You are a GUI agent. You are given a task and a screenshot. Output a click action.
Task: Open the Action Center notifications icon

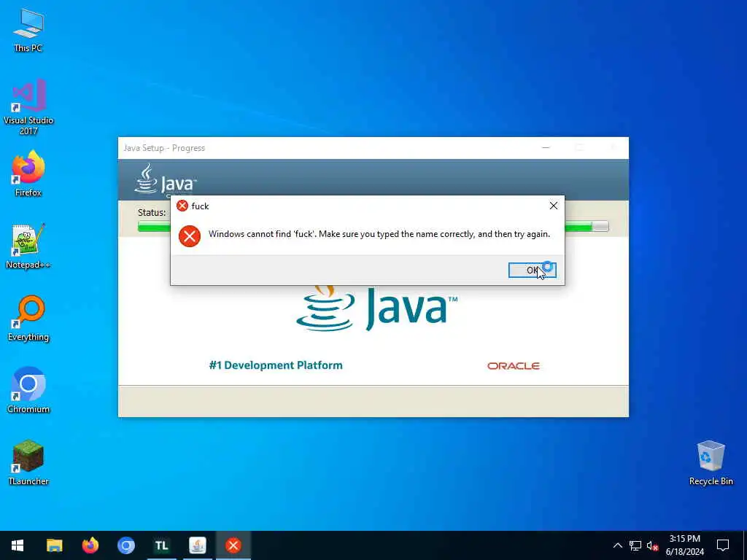723,545
